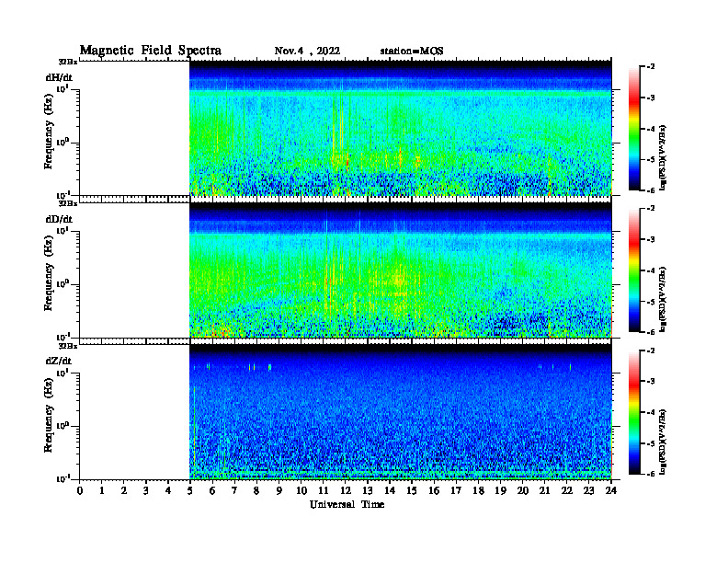Click hour tick label "9" on time axis
Viewport: 728px width, 563px height.
pos(279,491)
